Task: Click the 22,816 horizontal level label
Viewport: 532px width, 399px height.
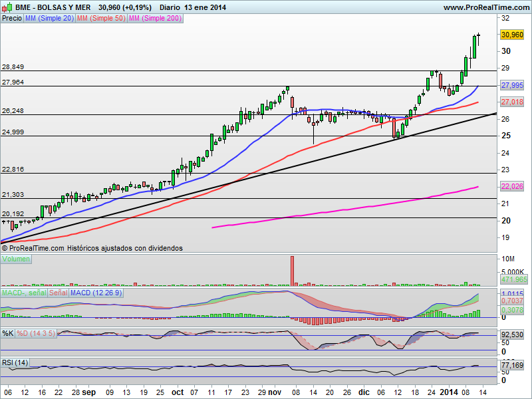Action: point(13,170)
